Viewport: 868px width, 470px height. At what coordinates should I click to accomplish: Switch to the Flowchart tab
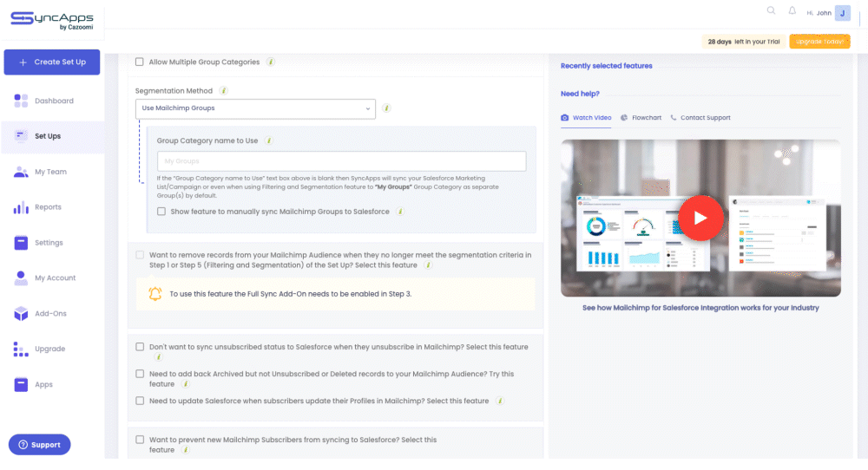641,118
